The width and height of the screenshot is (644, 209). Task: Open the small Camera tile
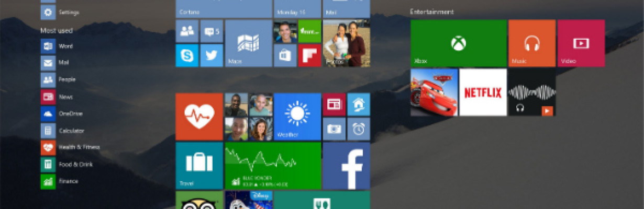pos(334,129)
